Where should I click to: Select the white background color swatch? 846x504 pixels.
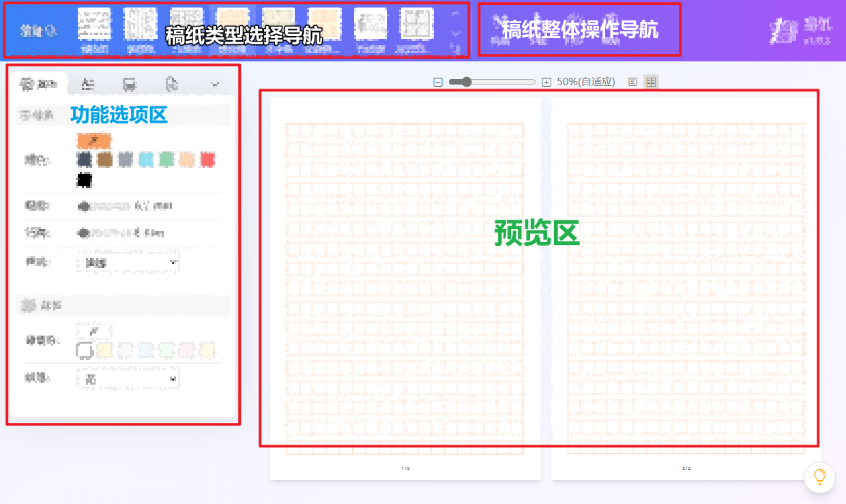click(x=85, y=351)
